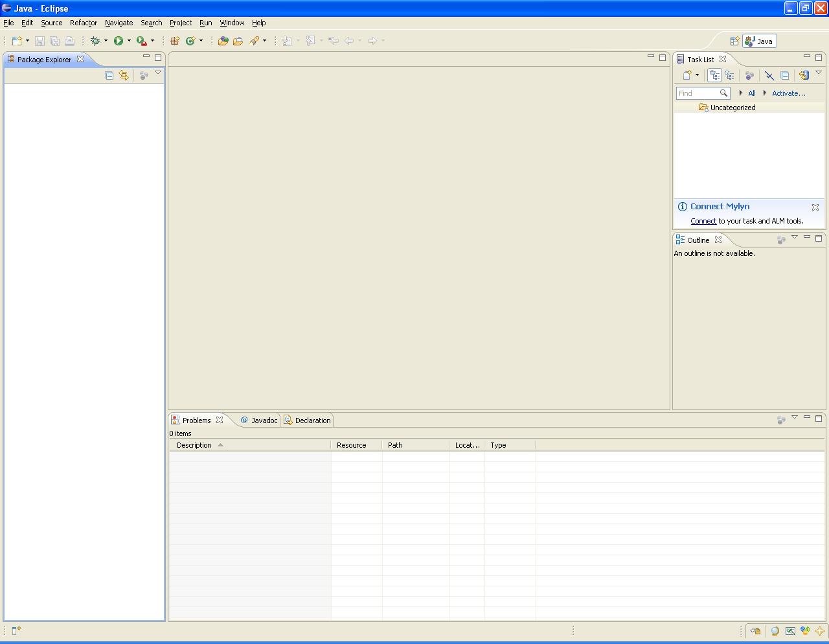
Task: Toggle the Scheduled presentation in Task List
Action: (730, 75)
